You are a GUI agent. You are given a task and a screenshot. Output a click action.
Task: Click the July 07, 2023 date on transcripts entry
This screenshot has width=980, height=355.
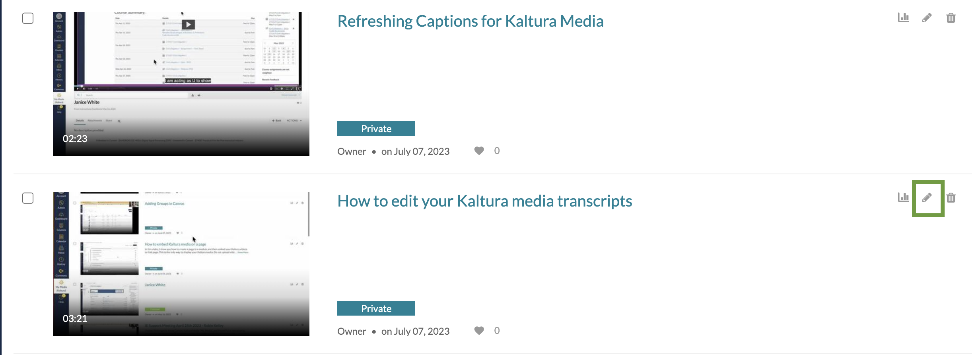click(x=415, y=331)
